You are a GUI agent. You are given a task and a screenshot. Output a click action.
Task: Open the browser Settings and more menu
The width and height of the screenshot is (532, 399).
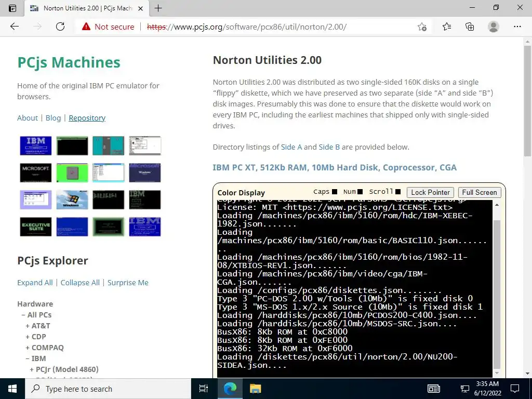[517, 26]
